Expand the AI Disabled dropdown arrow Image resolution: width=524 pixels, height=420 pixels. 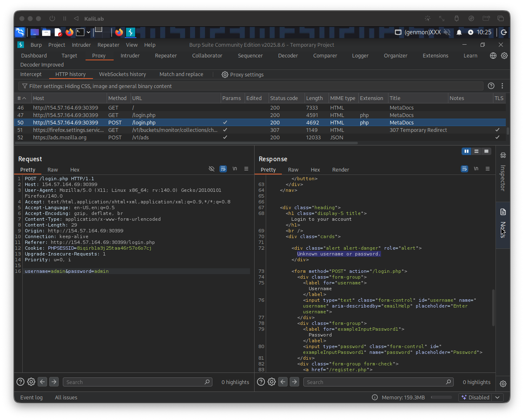tap(498, 397)
